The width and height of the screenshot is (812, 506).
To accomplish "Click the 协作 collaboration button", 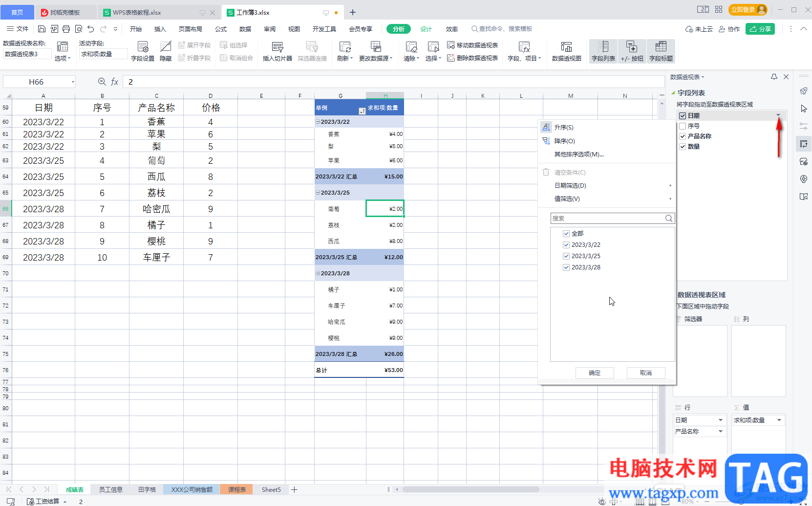I will 729,29.
